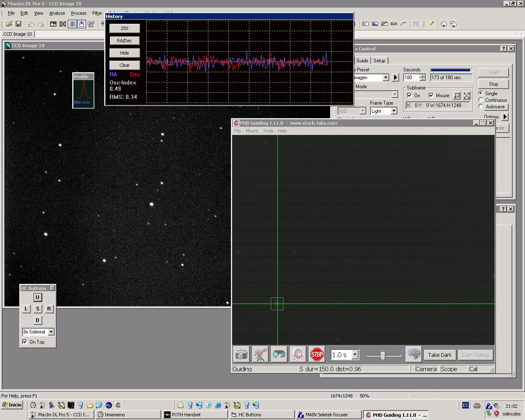Image resolution: width=525 pixels, height=420 pixels.
Task: Click the loop exposure arrows icon
Action: tap(279, 354)
